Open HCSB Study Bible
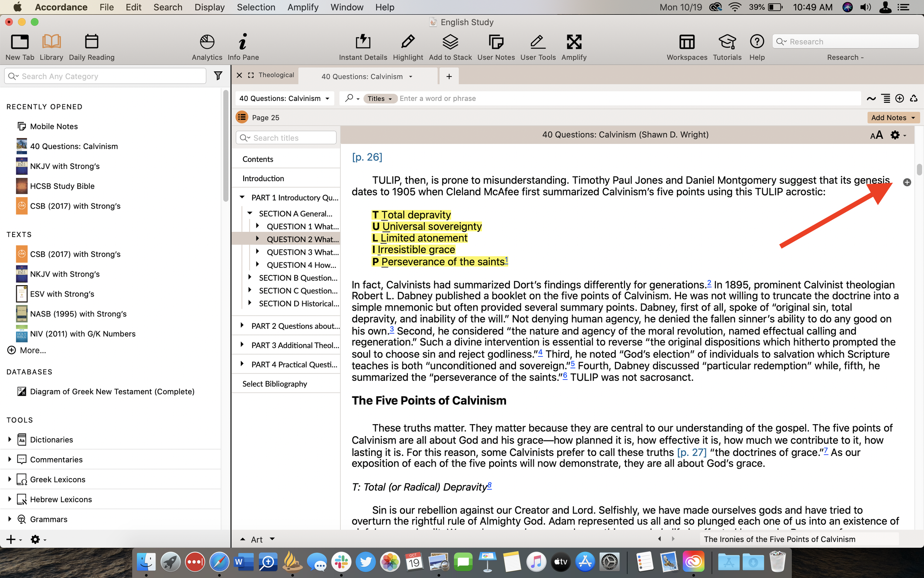Viewport: 924px width, 578px height. (x=62, y=186)
